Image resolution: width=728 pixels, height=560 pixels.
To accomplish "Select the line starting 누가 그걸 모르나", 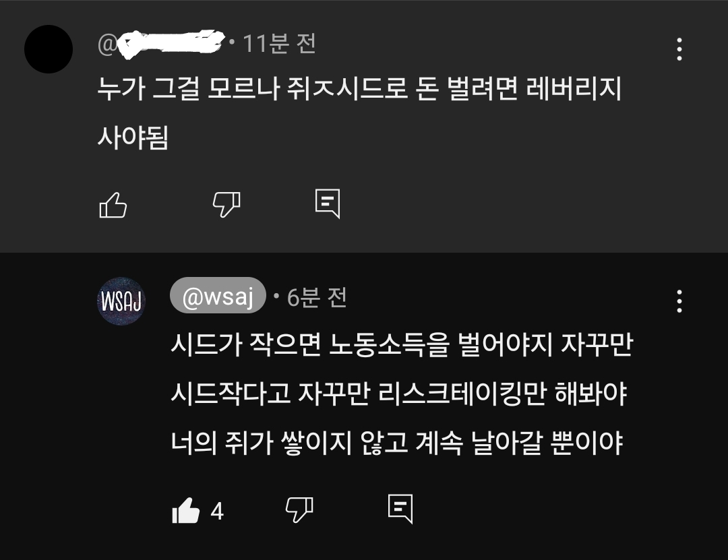I will click(x=359, y=88).
